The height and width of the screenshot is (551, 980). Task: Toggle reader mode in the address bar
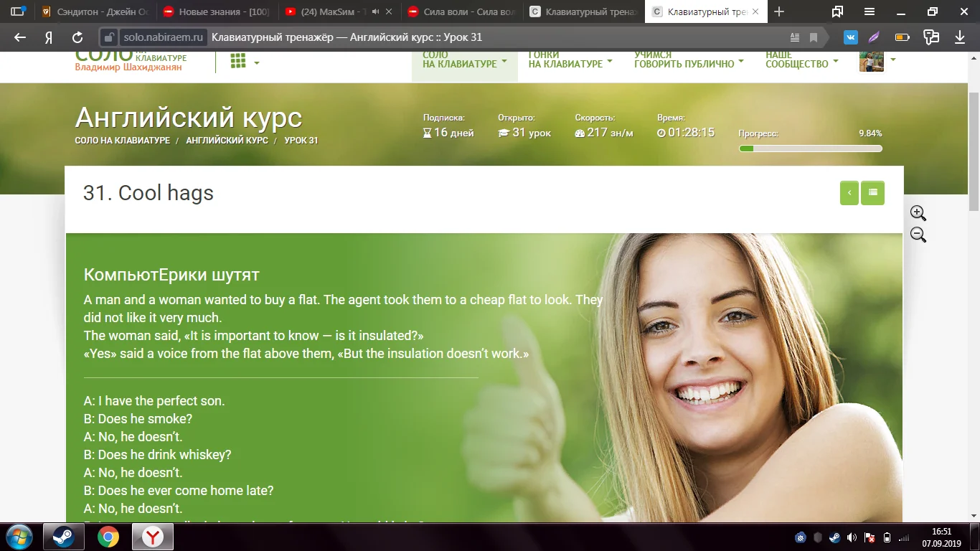795,37
